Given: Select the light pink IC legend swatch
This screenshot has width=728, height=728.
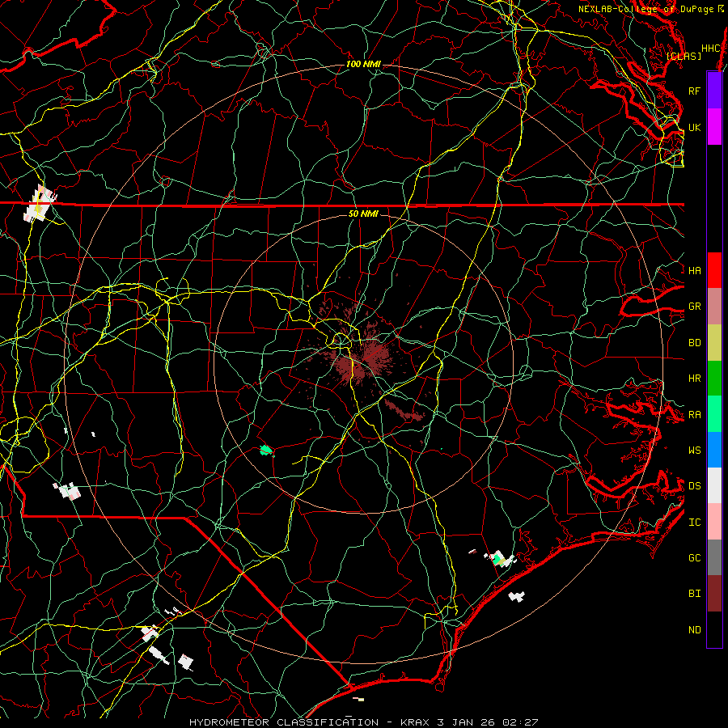Looking at the screenshot, I should point(714,522).
